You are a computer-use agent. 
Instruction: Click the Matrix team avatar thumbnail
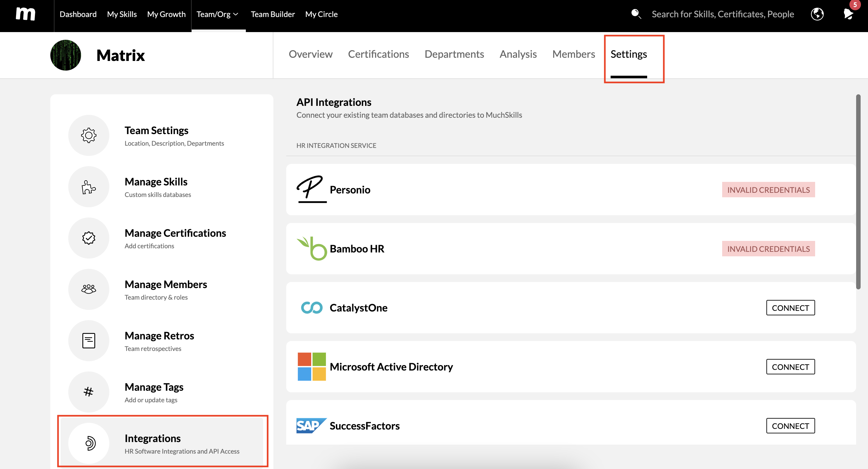click(66, 55)
